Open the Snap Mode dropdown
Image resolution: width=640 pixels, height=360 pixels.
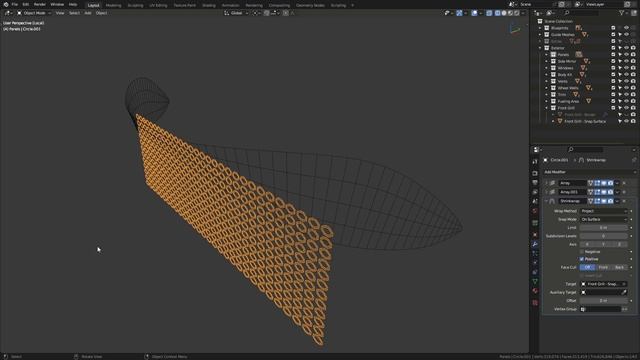click(x=603, y=220)
